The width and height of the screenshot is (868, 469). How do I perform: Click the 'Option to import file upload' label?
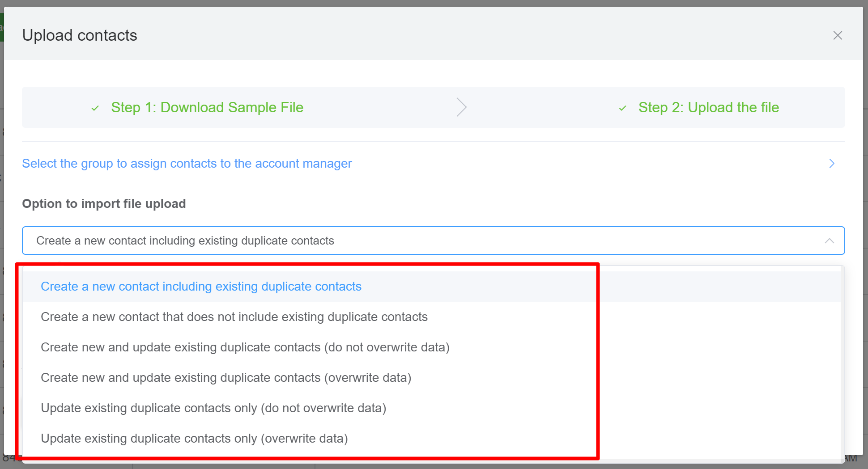coord(104,204)
